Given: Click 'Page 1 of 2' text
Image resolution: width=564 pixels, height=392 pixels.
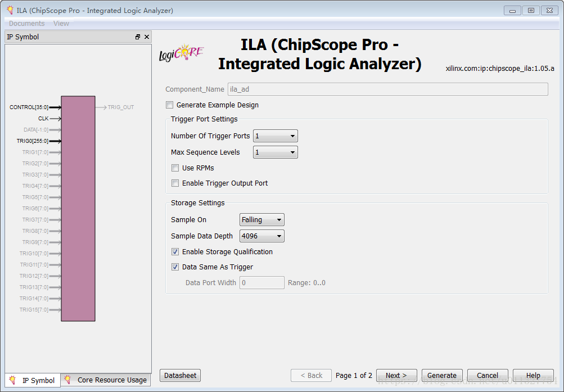Looking at the screenshot, I should point(354,376).
